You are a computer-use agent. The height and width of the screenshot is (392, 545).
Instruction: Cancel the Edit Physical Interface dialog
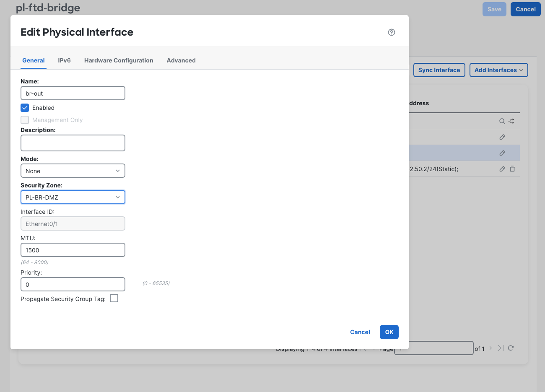[360, 332]
